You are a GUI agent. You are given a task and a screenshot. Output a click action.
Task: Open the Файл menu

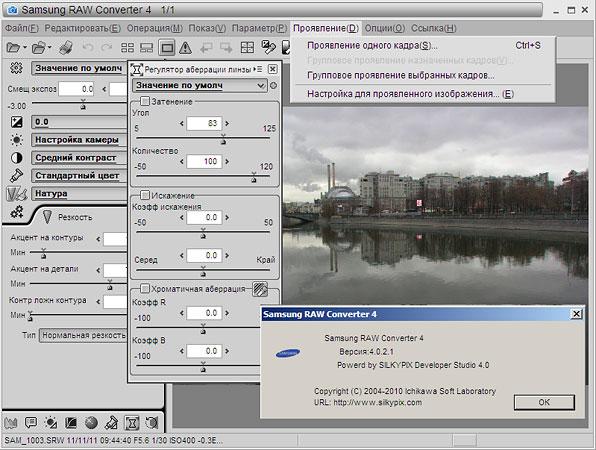point(22,29)
